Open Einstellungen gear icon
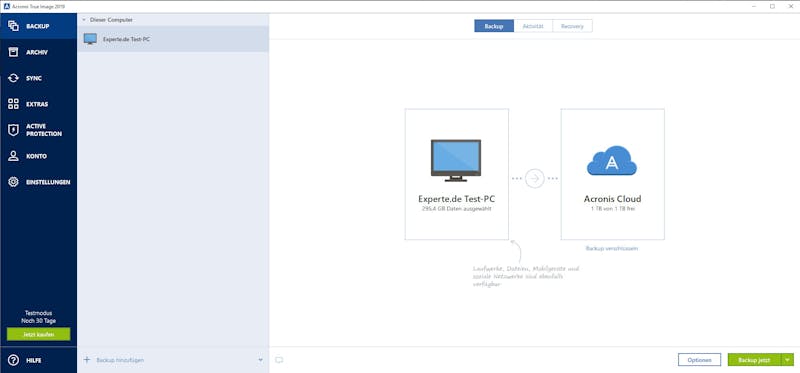Viewport: 800px width, 373px height. point(14,182)
